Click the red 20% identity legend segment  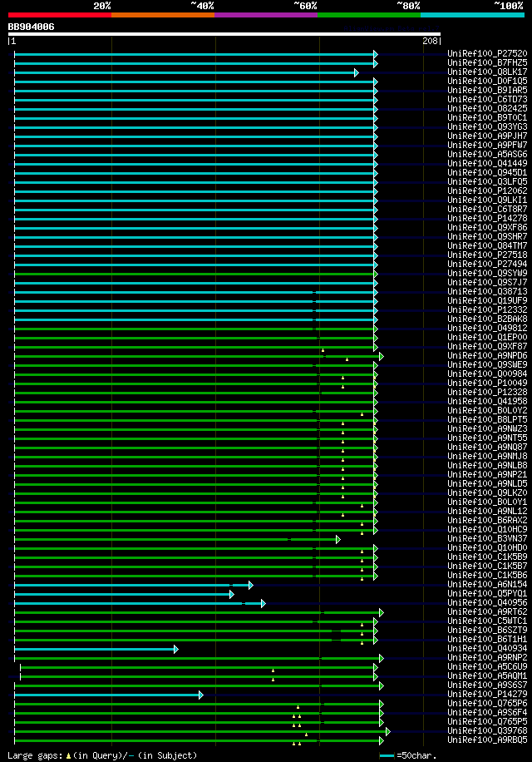(60, 15)
